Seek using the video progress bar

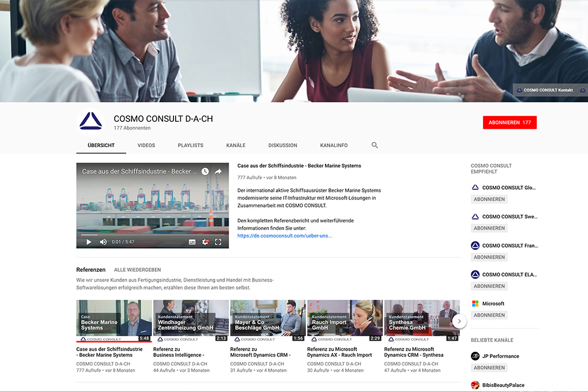coord(152,235)
